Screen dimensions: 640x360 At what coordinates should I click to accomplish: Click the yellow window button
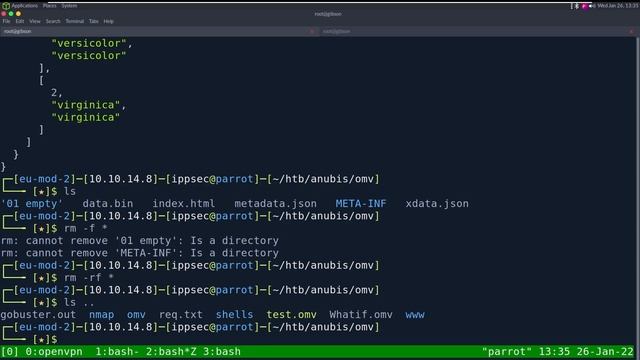[18, 14]
